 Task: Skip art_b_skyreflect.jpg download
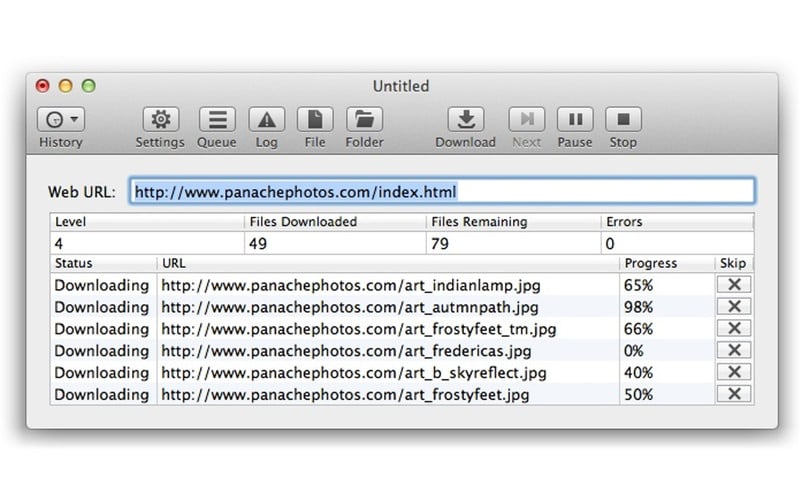pos(734,372)
